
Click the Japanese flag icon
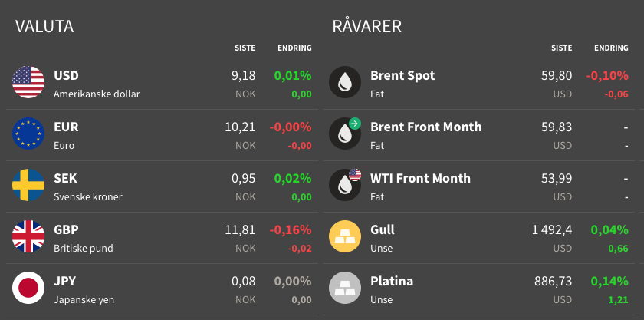28,288
